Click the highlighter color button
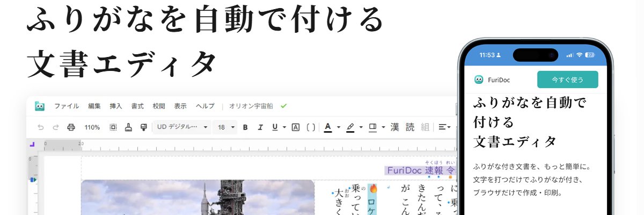The image size is (644, 215). tap(350, 127)
